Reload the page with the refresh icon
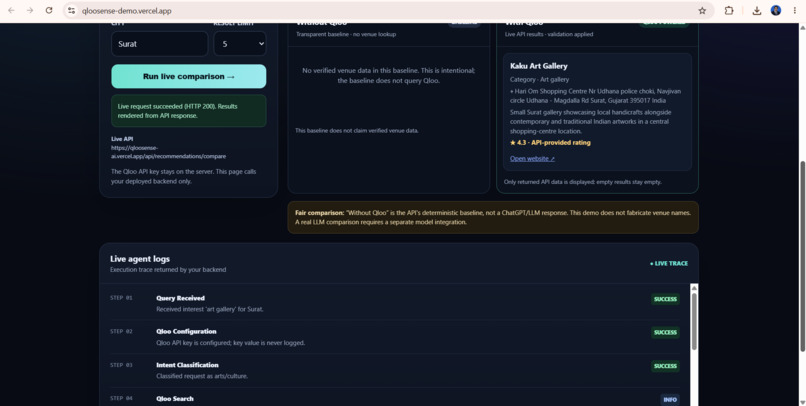This screenshot has width=806, height=406. (49, 10)
